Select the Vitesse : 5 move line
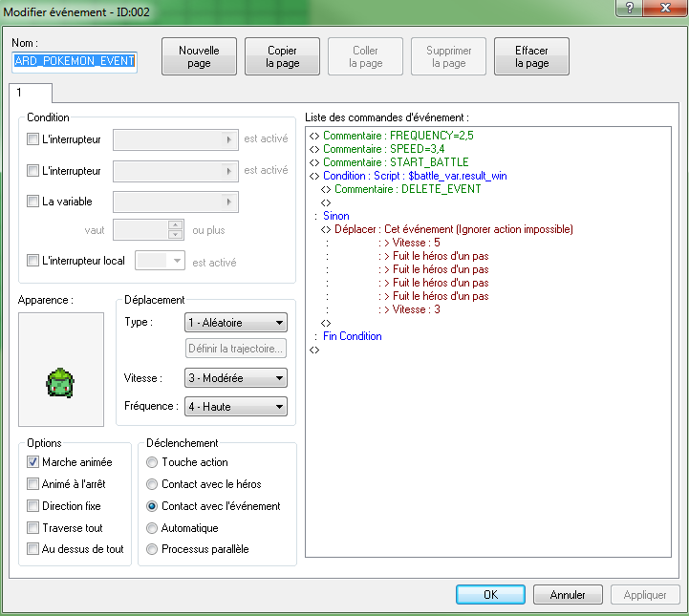The height and width of the screenshot is (616, 689). (409, 243)
